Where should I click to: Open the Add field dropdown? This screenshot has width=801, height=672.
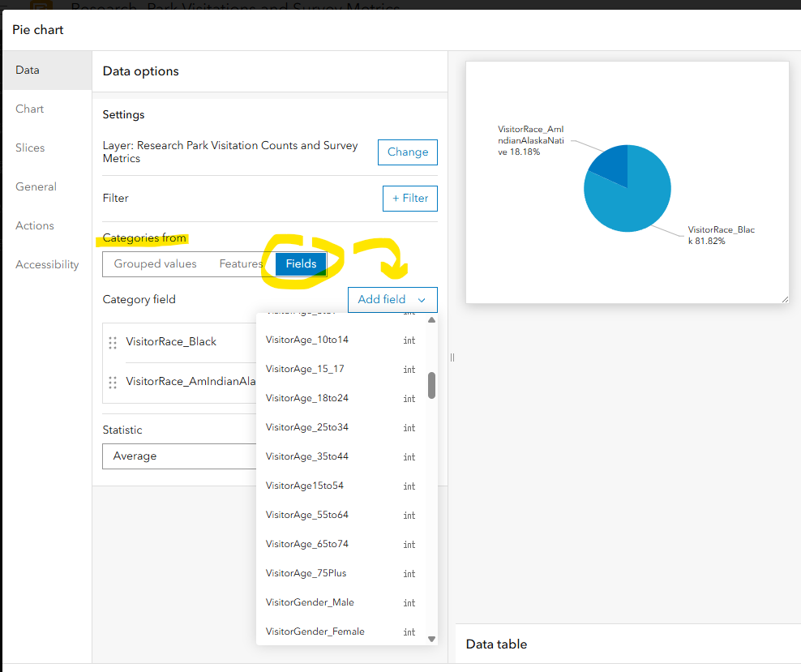392,300
